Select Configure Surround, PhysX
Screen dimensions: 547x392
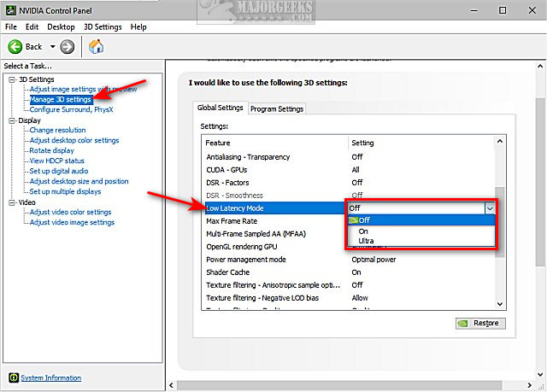tap(71, 109)
